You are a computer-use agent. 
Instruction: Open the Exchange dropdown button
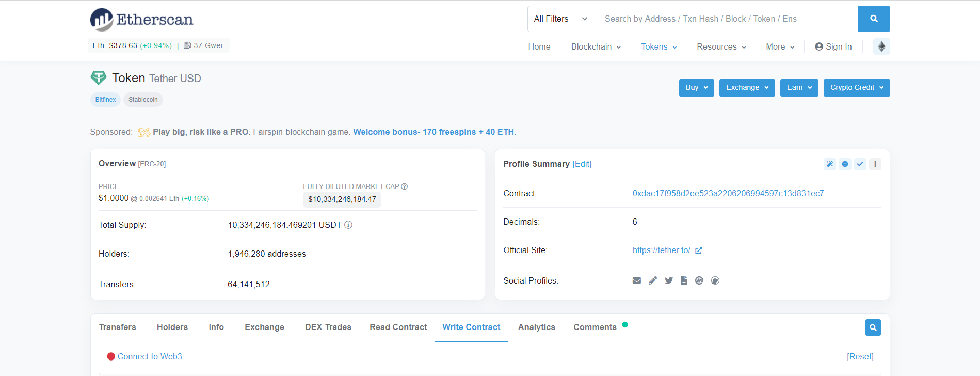[747, 88]
